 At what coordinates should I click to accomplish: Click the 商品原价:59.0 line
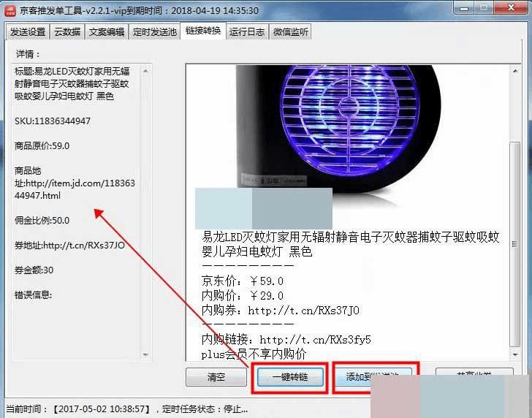[42, 146]
